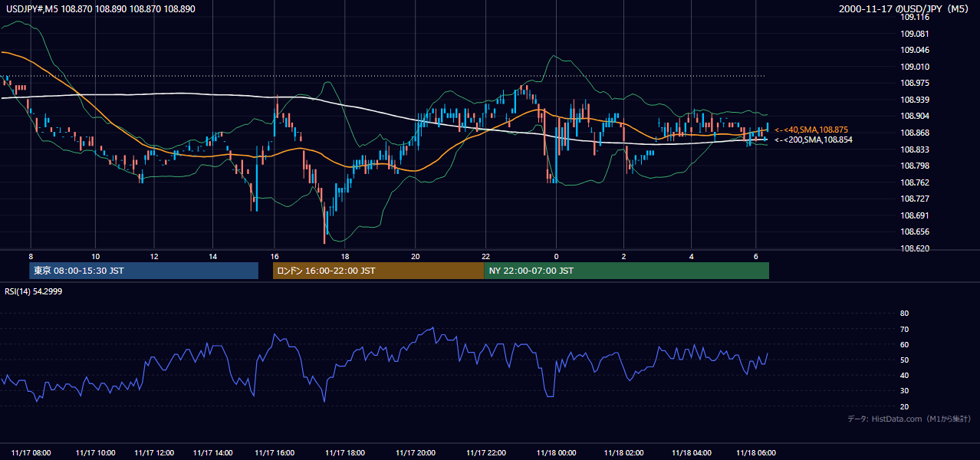
Task: Click the RSI 30 level label
Action: coord(904,391)
